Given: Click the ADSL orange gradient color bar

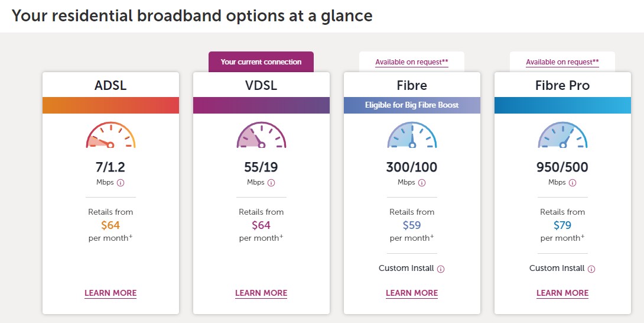Looking at the screenshot, I should [x=110, y=105].
